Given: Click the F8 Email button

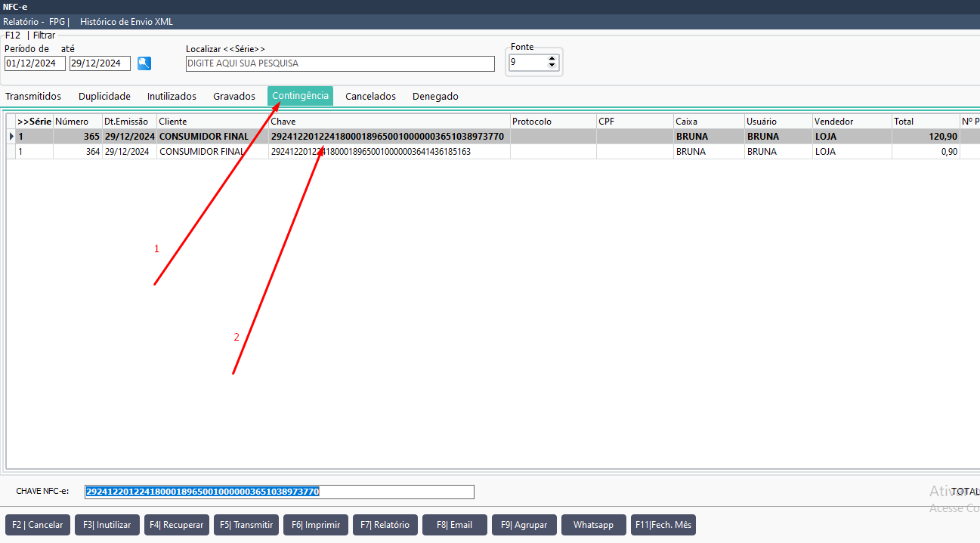Looking at the screenshot, I should (455, 525).
